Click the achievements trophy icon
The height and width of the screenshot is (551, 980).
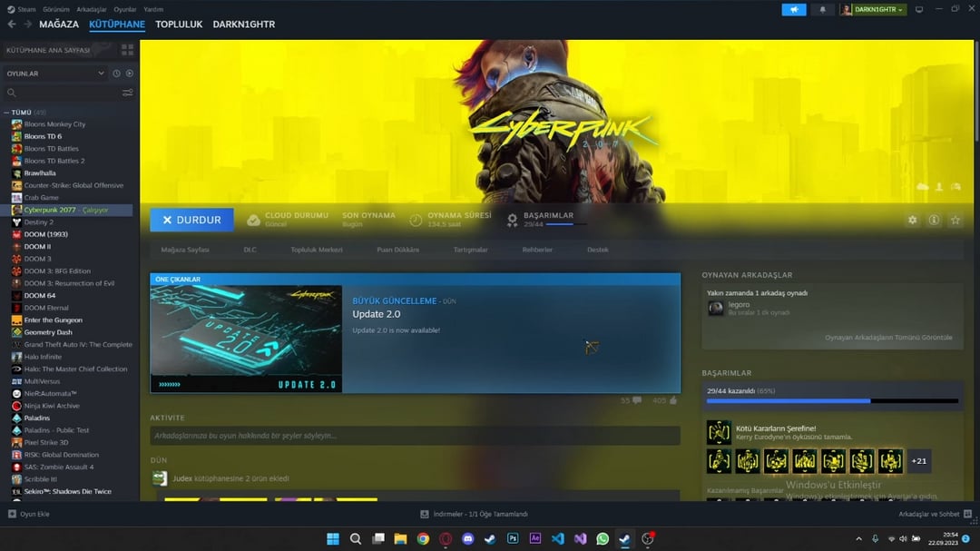coord(512,221)
